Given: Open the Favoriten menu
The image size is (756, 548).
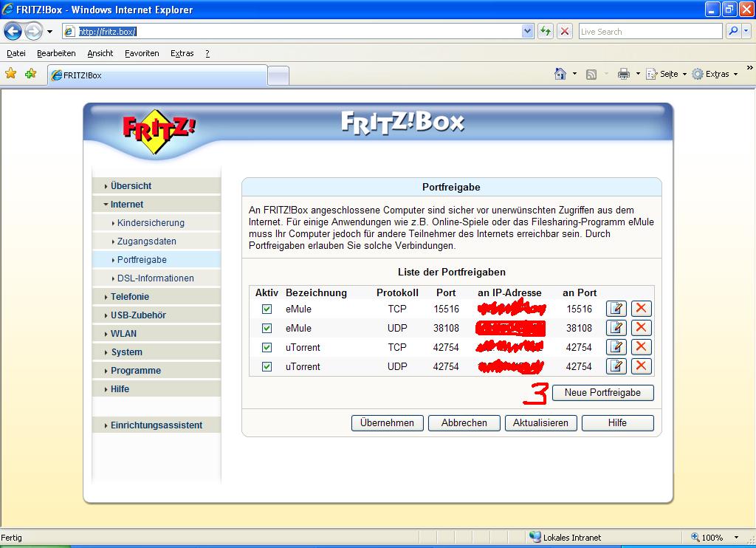Looking at the screenshot, I should [x=142, y=53].
